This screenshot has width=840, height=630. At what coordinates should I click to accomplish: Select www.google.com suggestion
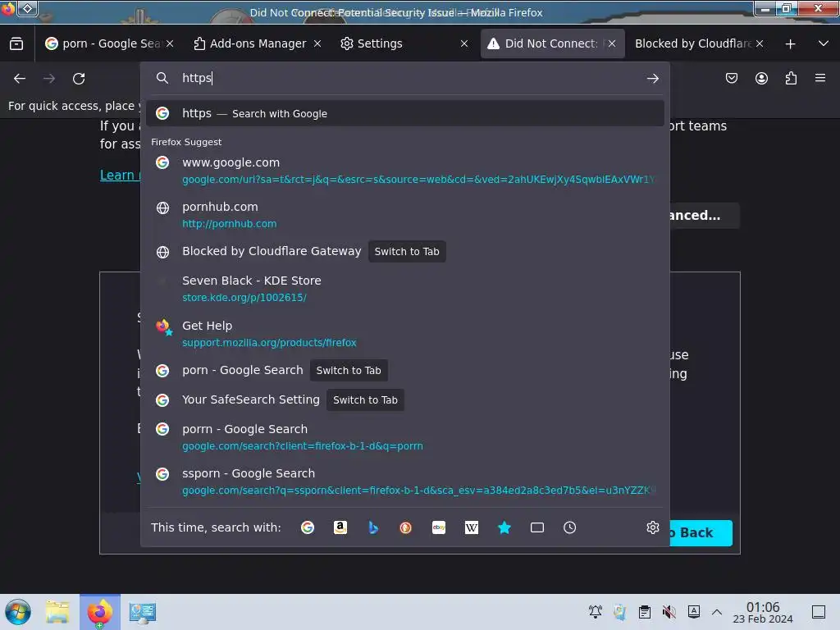tap(405, 171)
